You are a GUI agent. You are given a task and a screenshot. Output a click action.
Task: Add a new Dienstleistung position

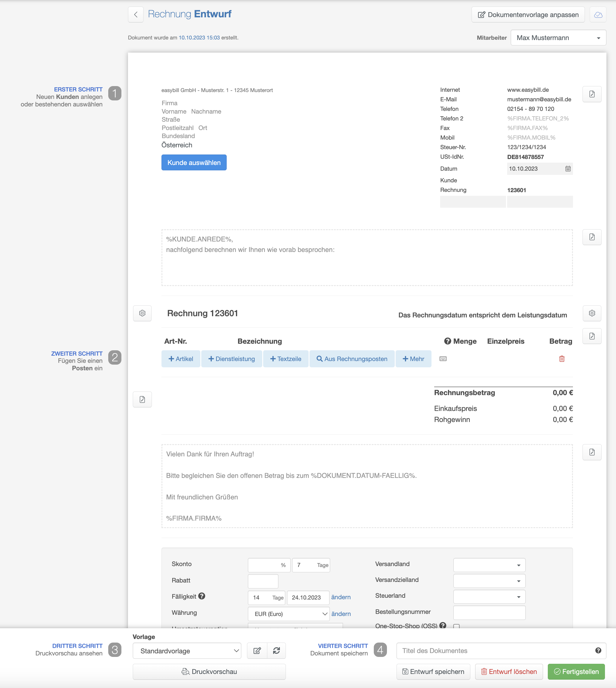point(231,359)
